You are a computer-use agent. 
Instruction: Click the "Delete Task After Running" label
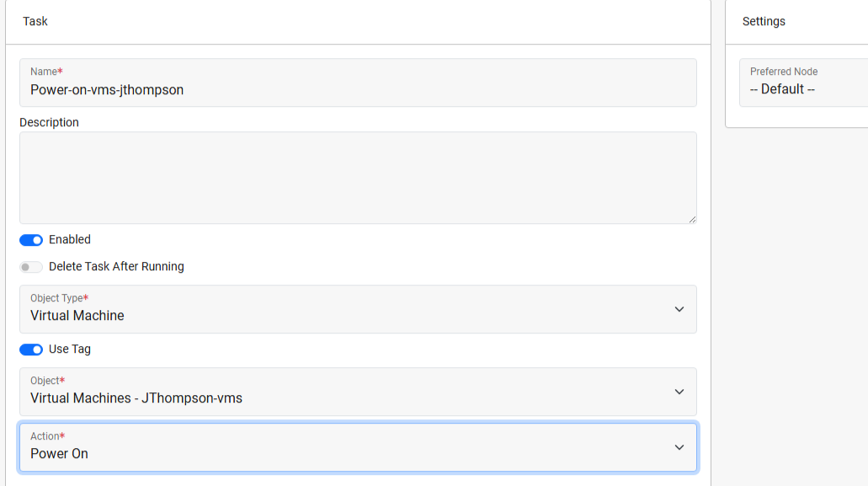click(116, 267)
